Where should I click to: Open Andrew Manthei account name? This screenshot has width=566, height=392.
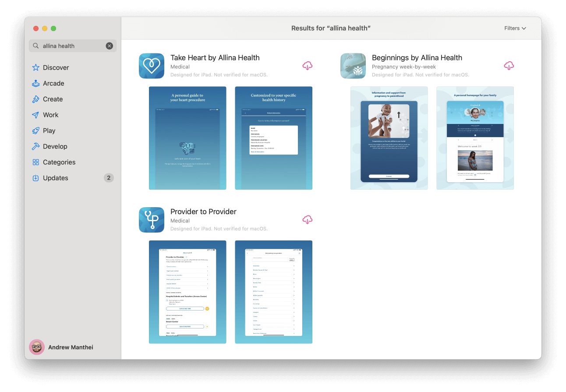click(71, 347)
